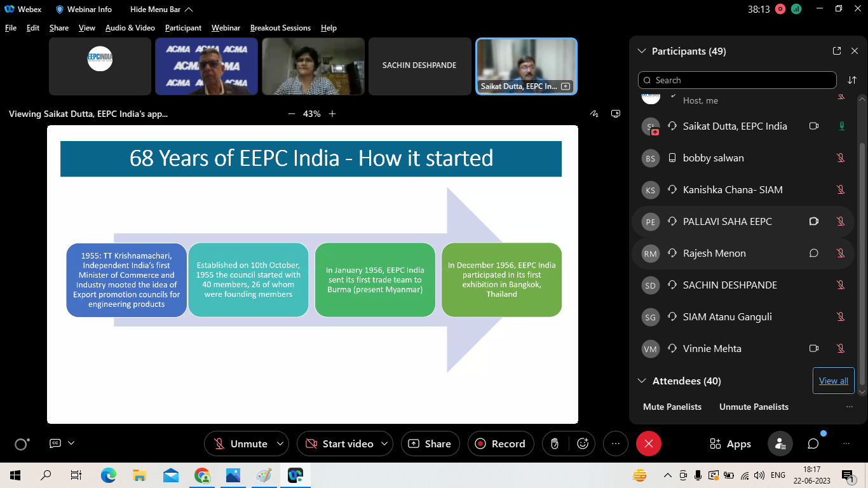
Task: Open video options dropdown arrow
Action: (x=384, y=444)
